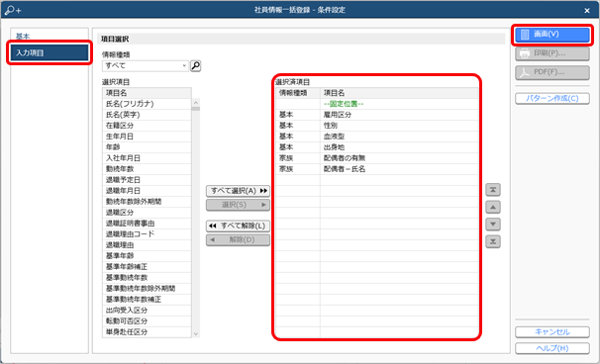The width and height of the screenshot is (600, 364).
Task: Select 基準年齢 in the item list
Action: (x=147, y=256)
